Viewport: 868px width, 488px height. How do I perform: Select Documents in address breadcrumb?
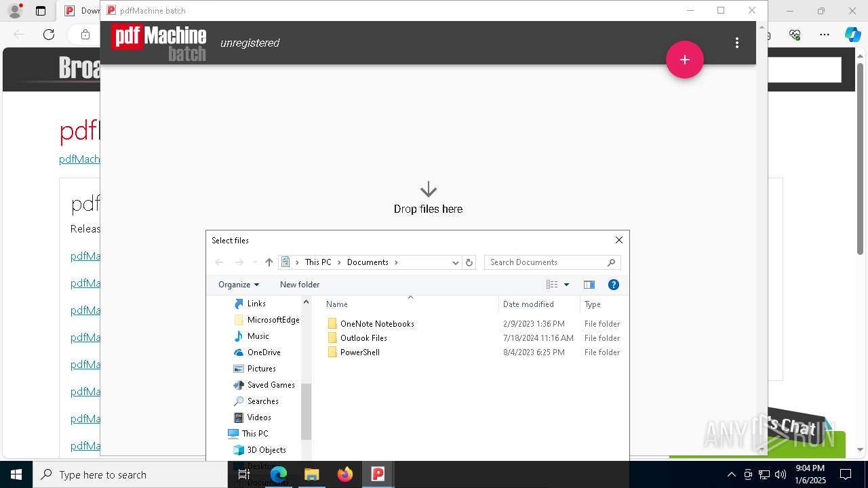(x=368, y=262)
